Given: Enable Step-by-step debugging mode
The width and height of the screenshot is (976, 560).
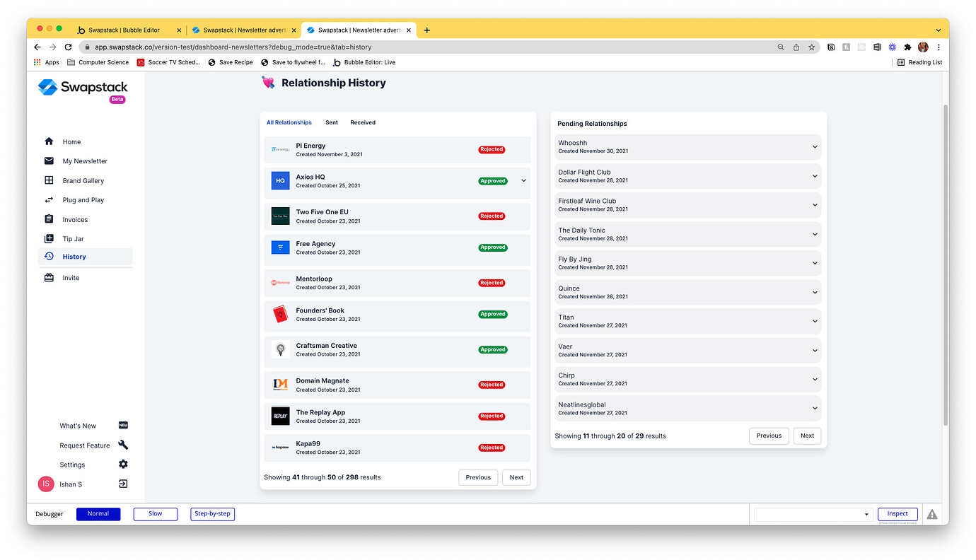Looking at the screenshot, I should [x=212, y=513].
